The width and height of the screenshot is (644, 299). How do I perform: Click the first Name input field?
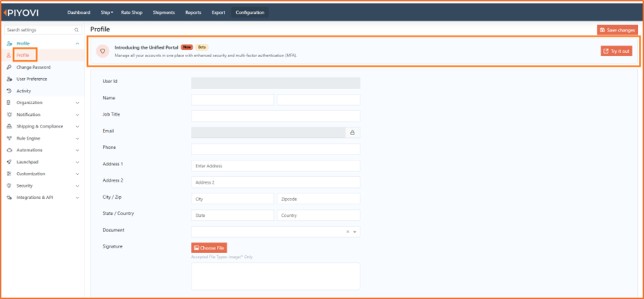pyautogui.click(x=233, y=99)
